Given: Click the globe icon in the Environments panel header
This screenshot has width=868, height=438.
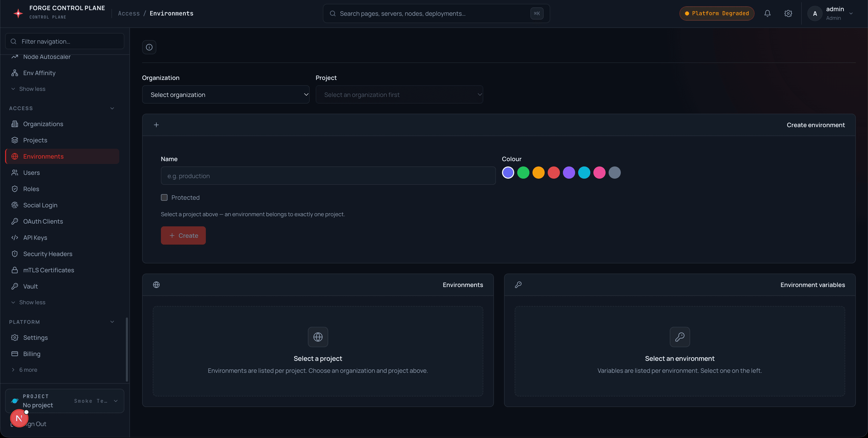Looking at the screenshot, I should [x=156, y=285].
